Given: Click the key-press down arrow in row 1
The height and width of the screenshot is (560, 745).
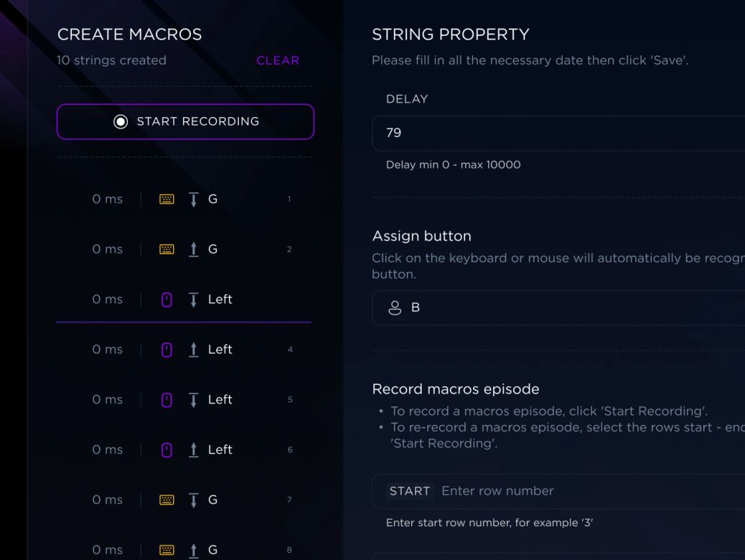Looking at the screenshot, I should tap(193, 199).
